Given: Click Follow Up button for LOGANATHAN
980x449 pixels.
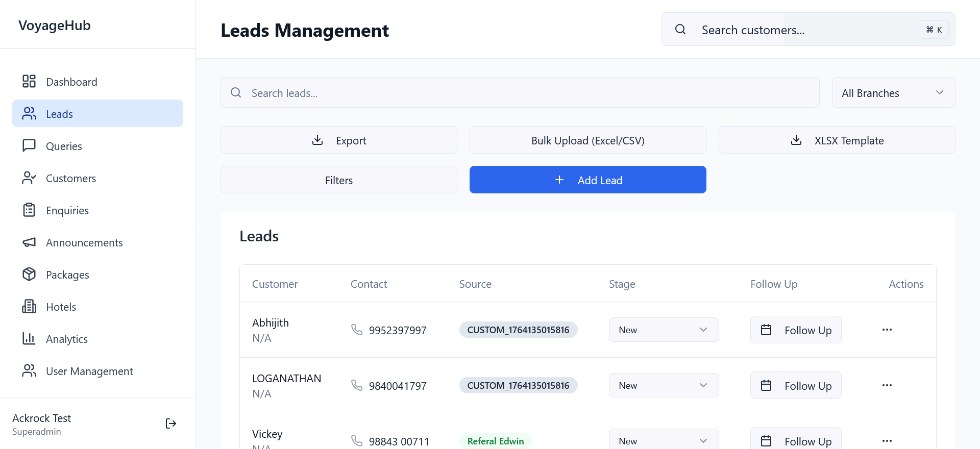Looking at the screenshot, I should pos(796,385).
